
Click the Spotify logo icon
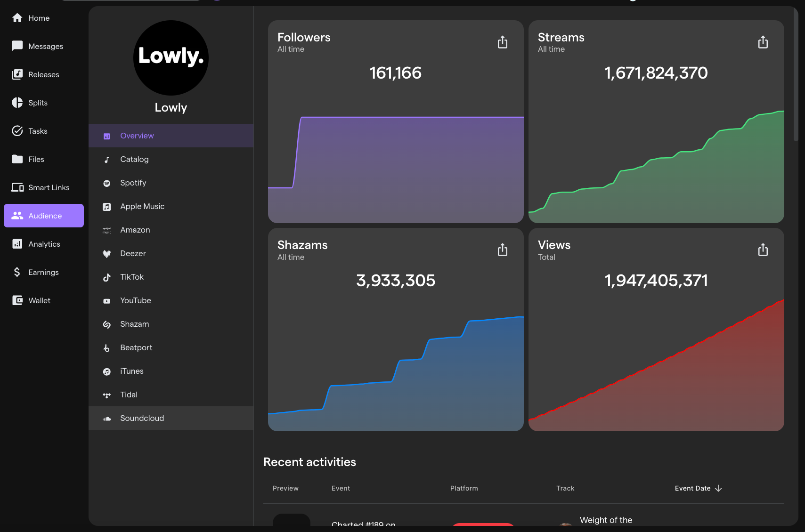[107, 183]
